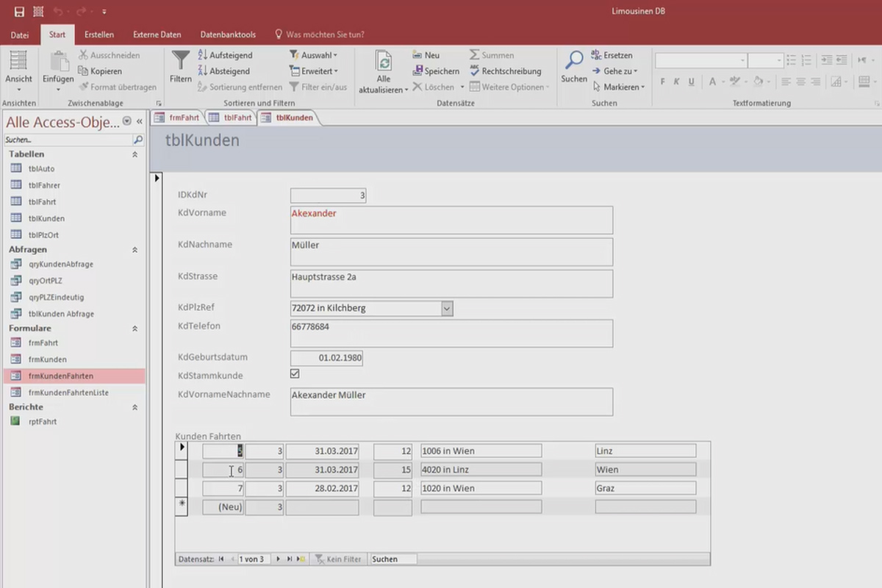
Task: Create a new record with Neu
Action: coord(426,55)
